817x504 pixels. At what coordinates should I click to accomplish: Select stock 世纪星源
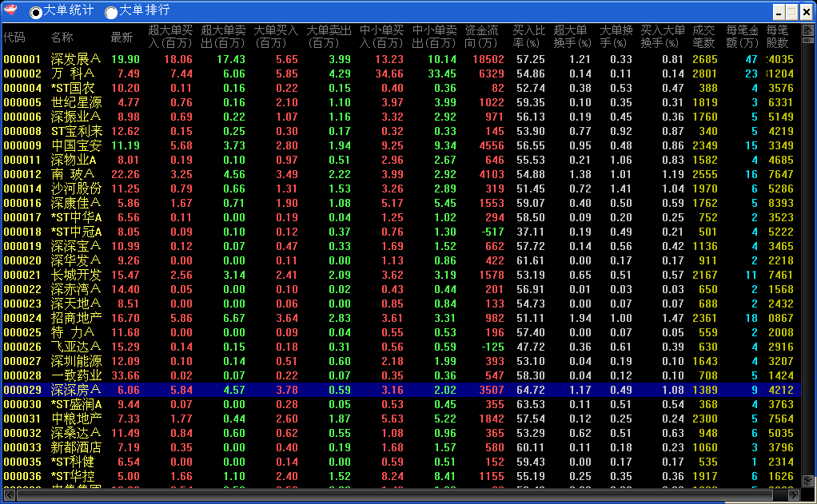click(x=76, y=102)
